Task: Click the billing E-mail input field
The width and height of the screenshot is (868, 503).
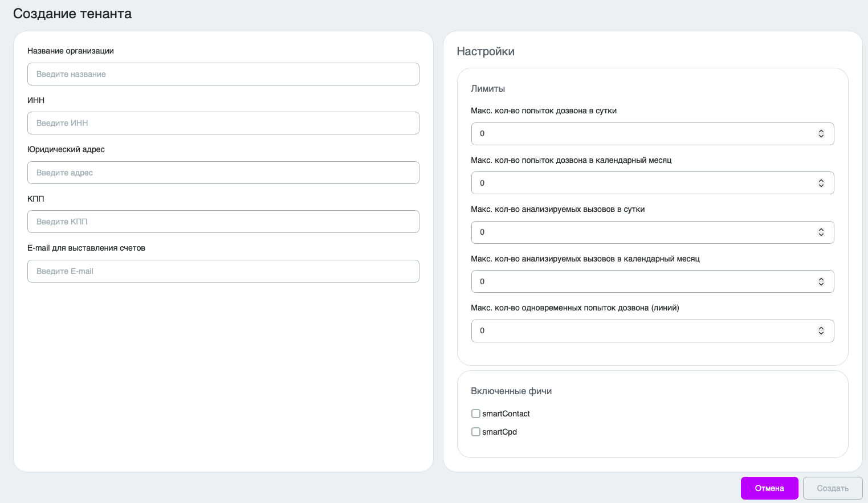Action: [223, 271]
